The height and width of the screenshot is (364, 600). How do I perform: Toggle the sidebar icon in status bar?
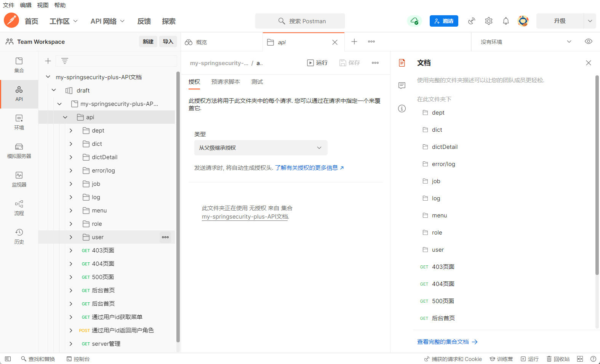click(8, 359)
